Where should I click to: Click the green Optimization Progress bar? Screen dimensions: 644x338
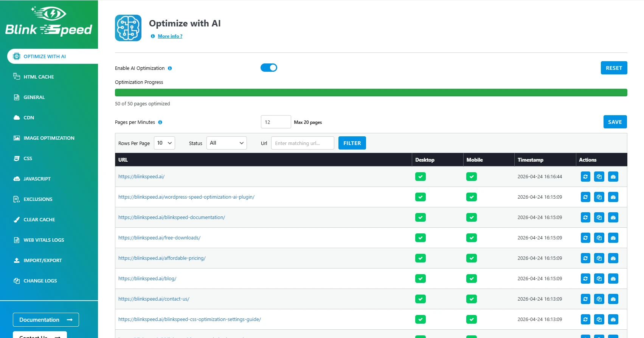pos(371,93)
